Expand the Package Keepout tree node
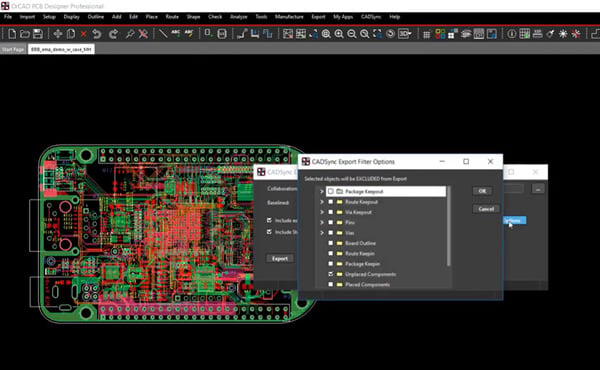This screenshot has width=600, height=370. pyautogui.click(x=322, y=191)
